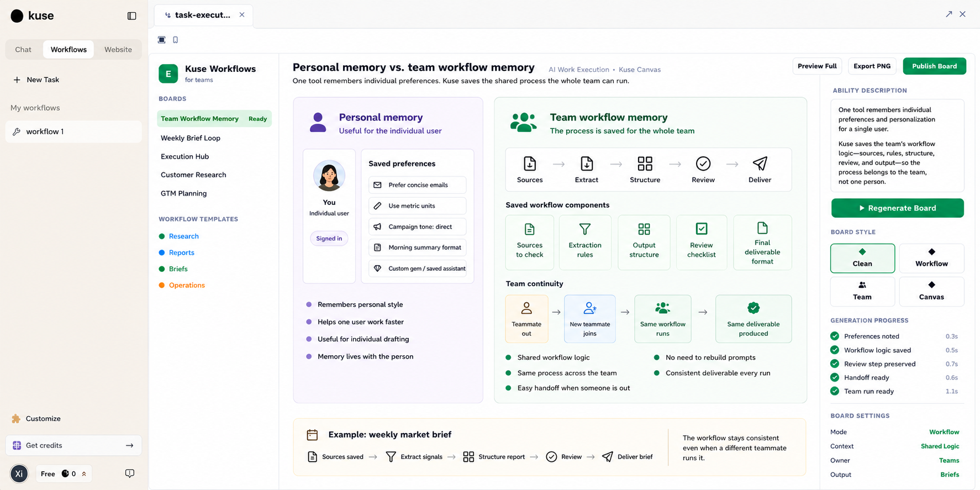Click the green E Kuse Workflows logo
Image resolution: width=980 pixels, height=490 pixels.
(168, 73)
